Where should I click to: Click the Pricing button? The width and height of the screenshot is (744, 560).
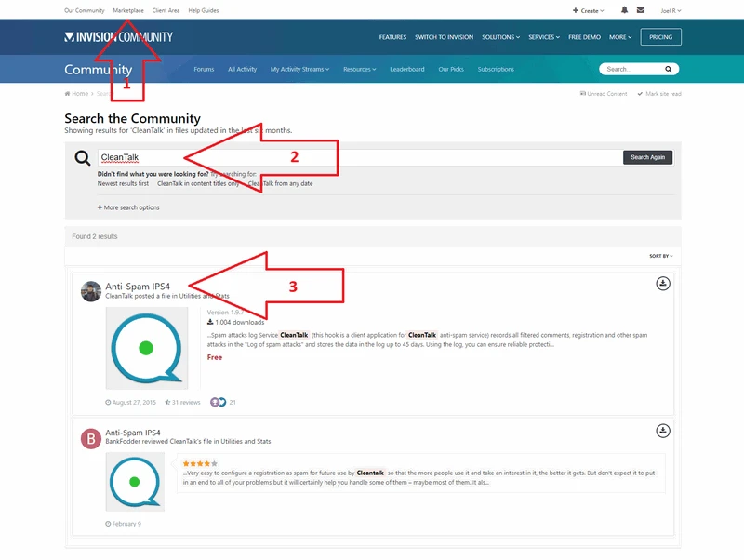tap(661, 37)
